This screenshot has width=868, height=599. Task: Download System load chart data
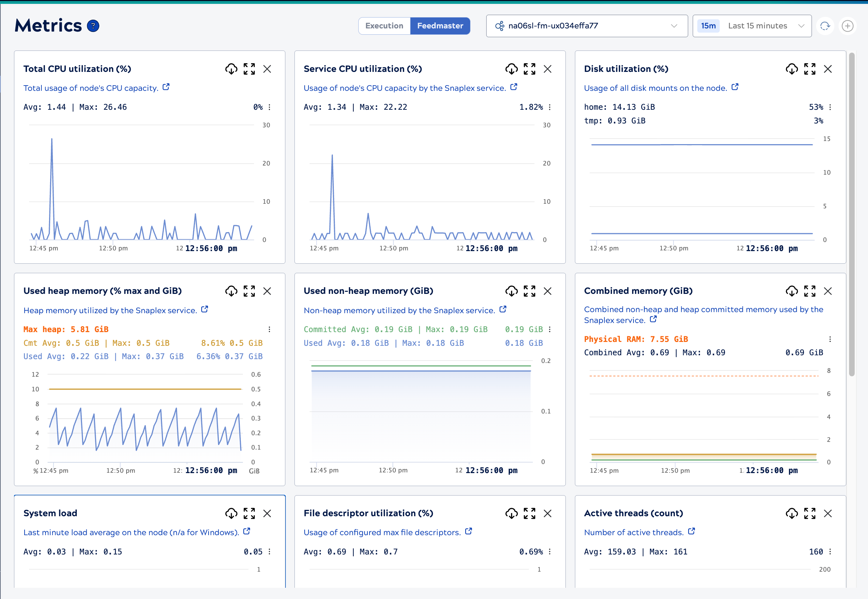(231, 513)
